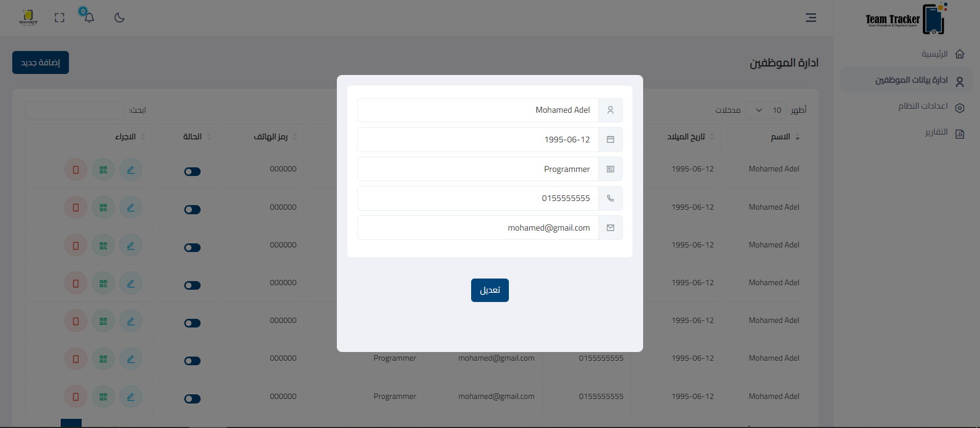Sort table by الاسم column
This screenshot has height=428, width=980.
764,137
